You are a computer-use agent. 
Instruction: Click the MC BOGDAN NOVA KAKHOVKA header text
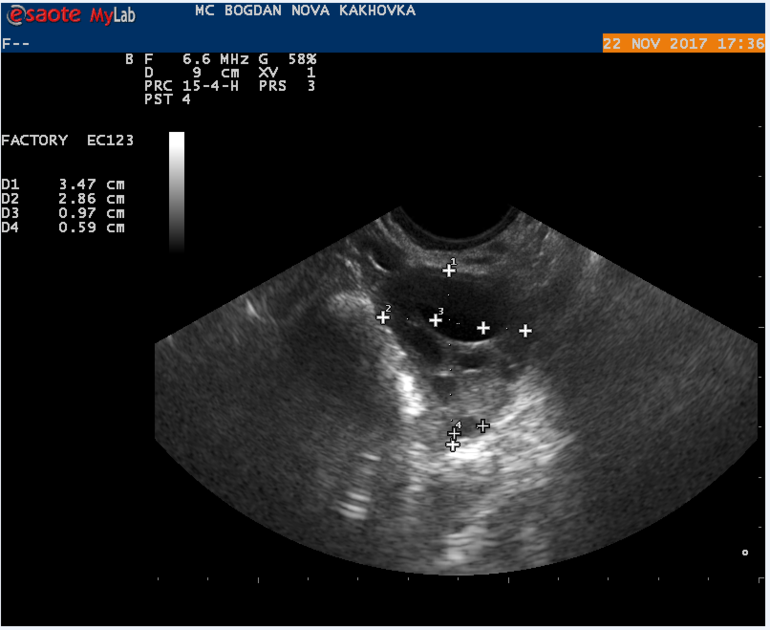click(306, 11)
